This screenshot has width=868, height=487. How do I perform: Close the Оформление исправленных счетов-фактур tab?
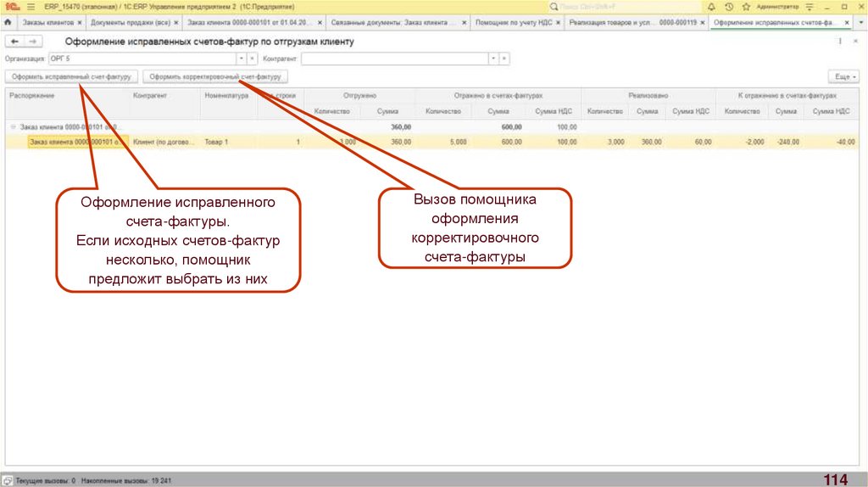point(847,23)
